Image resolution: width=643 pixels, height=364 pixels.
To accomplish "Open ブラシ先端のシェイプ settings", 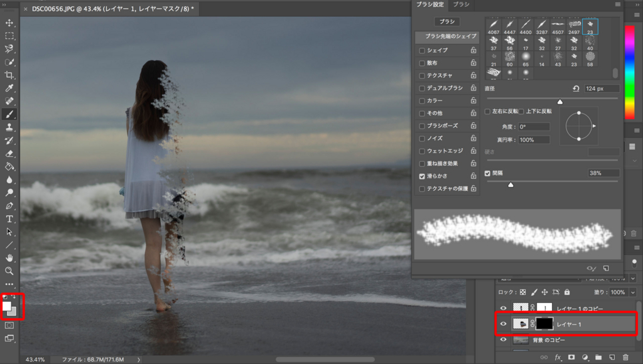I will (x=447, y=36).
